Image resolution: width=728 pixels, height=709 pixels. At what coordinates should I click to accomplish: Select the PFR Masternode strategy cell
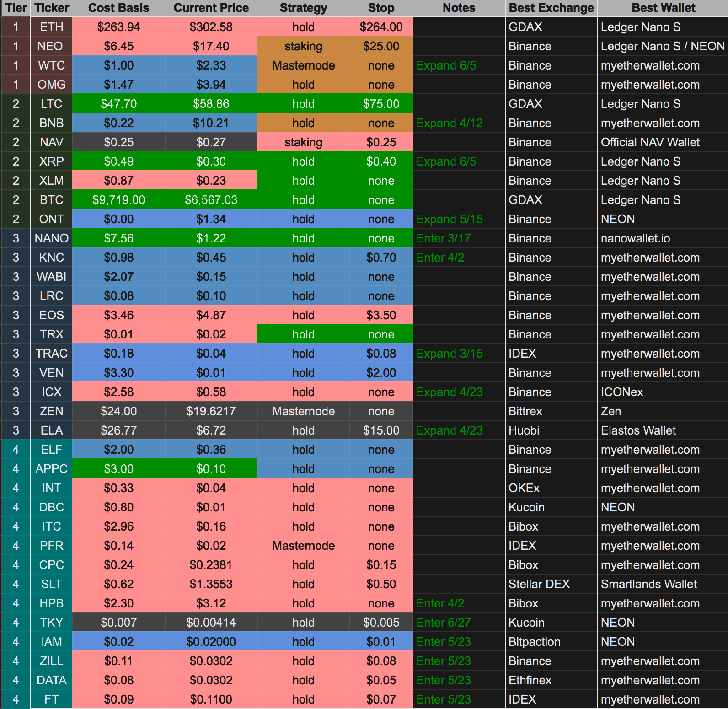tap(304, 546)
